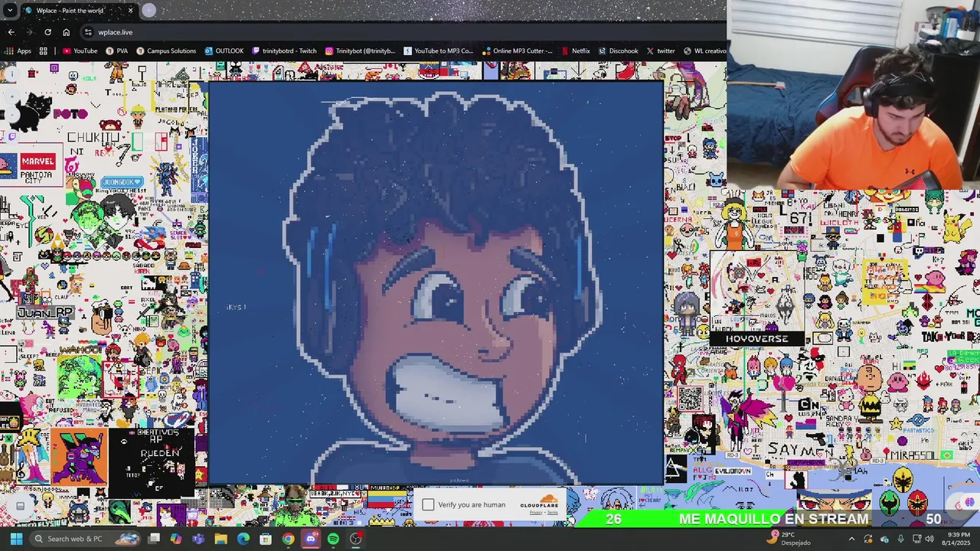Open Google Chrome from the taskbar
Image resolution: width=980 pixels, height=551 pixels.
point(288,539)
